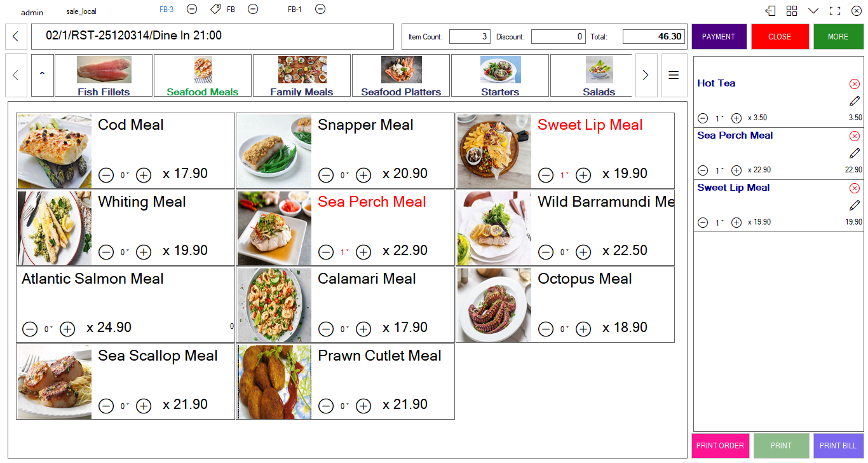This screenshot has width=868, height=463.
Task: Expand the top bar down-chevron
Action: [813, 11]
